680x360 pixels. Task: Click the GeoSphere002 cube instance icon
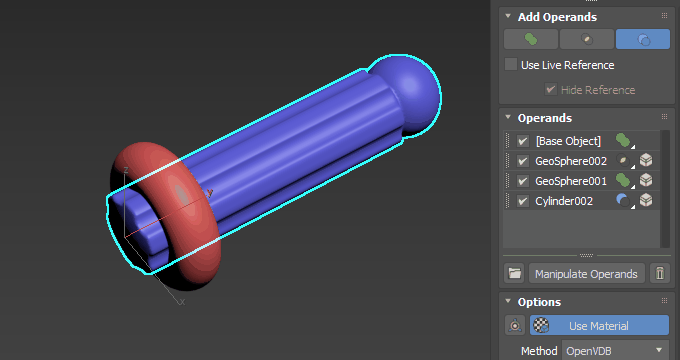click(x=646, y=160)
